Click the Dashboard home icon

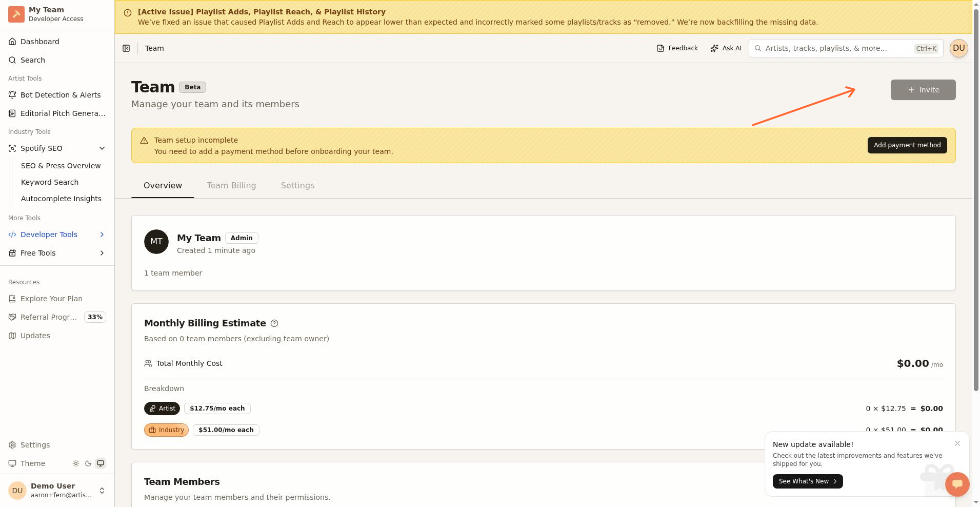point(12,42)
